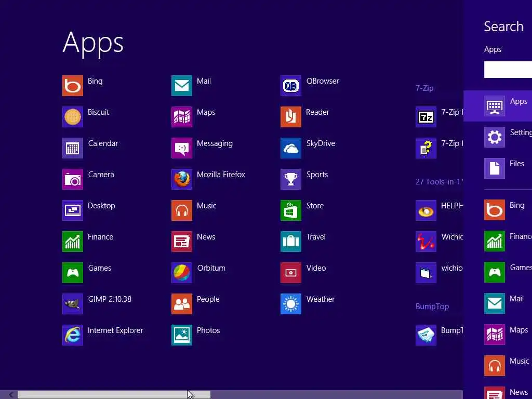Open the Mail app in Apps list
Screen dimensions: 532x399
[182, 86]
